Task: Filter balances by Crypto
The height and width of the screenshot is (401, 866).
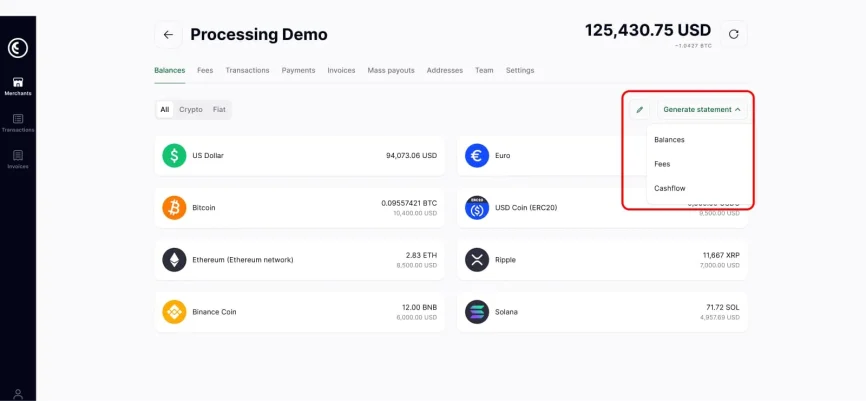Action: 191,109
